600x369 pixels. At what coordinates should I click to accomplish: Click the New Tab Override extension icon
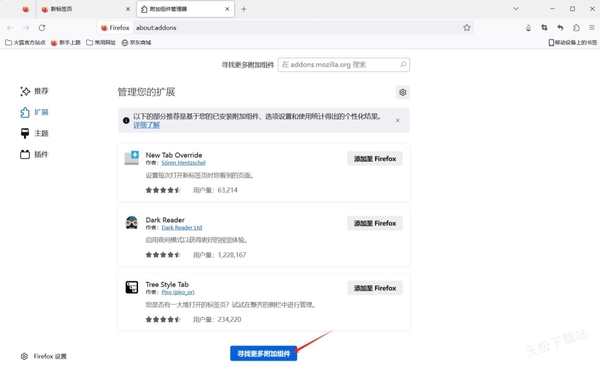pyautogui.click(x=132, y=158)
